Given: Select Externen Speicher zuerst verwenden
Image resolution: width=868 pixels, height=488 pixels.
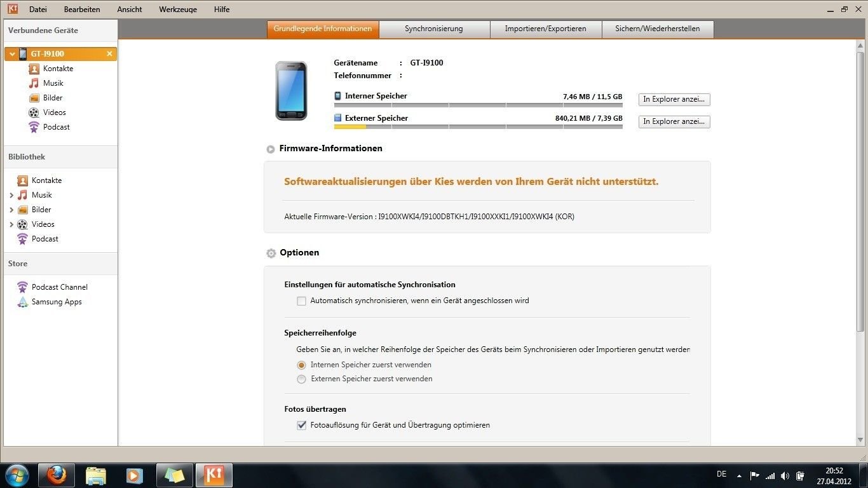Looking at the screenshot, I should (x=302, y=379).
